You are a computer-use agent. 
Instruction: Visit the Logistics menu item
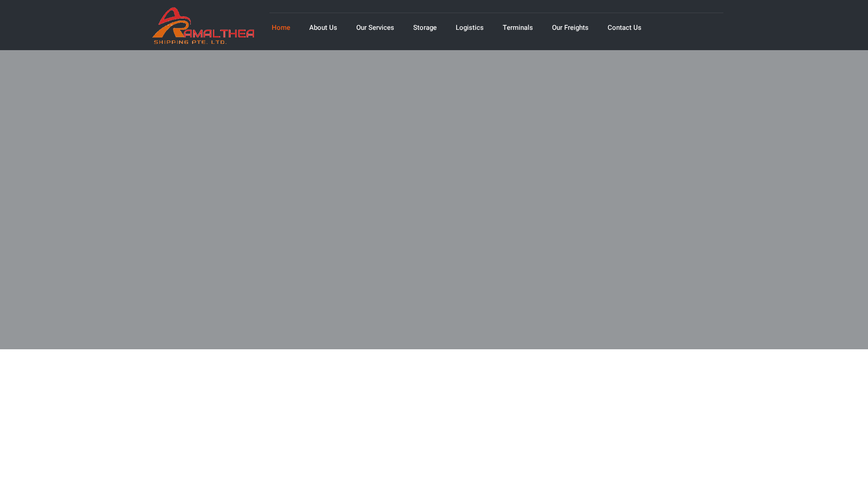[469, 28]
